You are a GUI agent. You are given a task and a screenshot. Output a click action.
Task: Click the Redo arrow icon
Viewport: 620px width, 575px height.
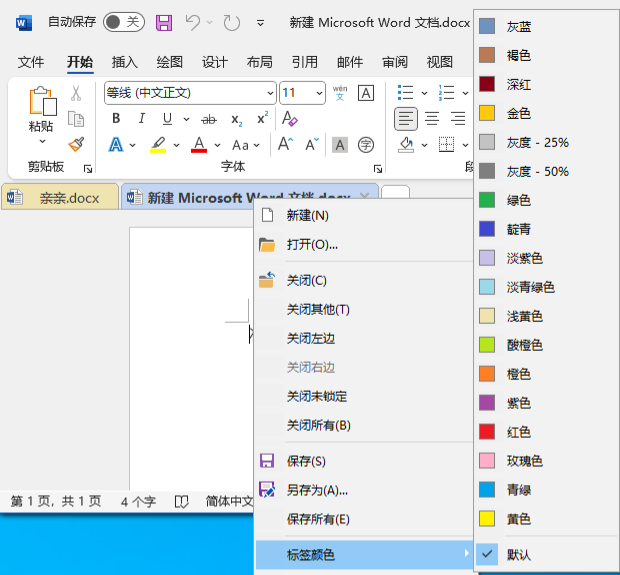[231, 23]
